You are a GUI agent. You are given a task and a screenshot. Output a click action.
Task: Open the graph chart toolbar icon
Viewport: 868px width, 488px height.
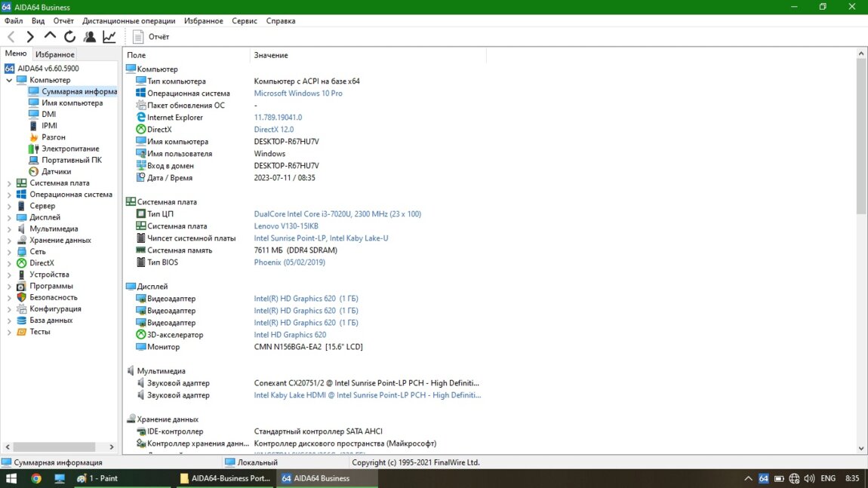click(109, 36)
